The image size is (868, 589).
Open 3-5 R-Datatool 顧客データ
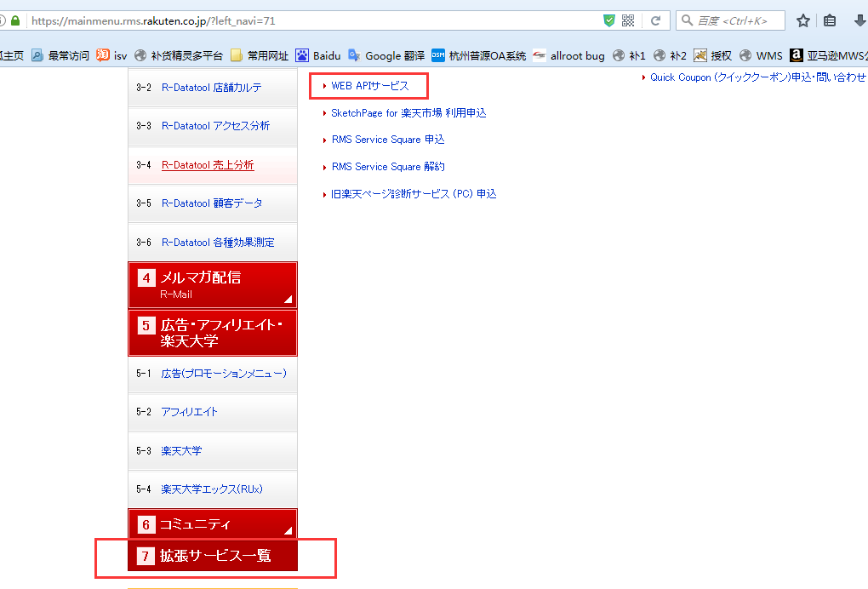(x=212, y=203)
